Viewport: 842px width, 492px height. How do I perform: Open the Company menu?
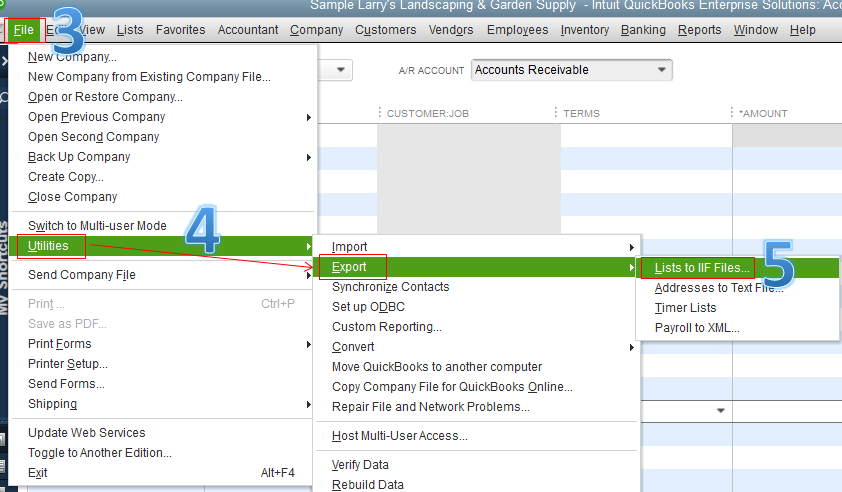tap(316, 30)
